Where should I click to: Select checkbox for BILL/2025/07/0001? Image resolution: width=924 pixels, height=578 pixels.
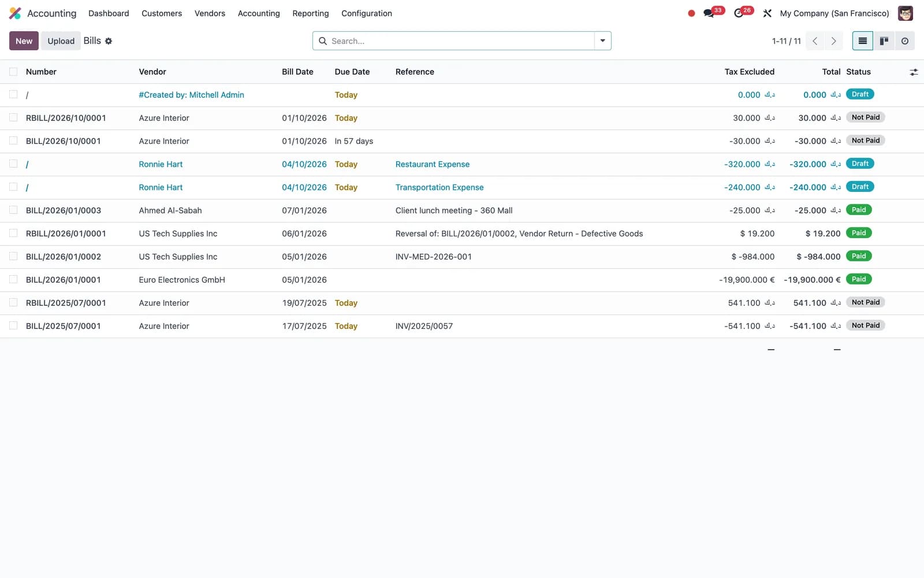click(x=13, y=325)
